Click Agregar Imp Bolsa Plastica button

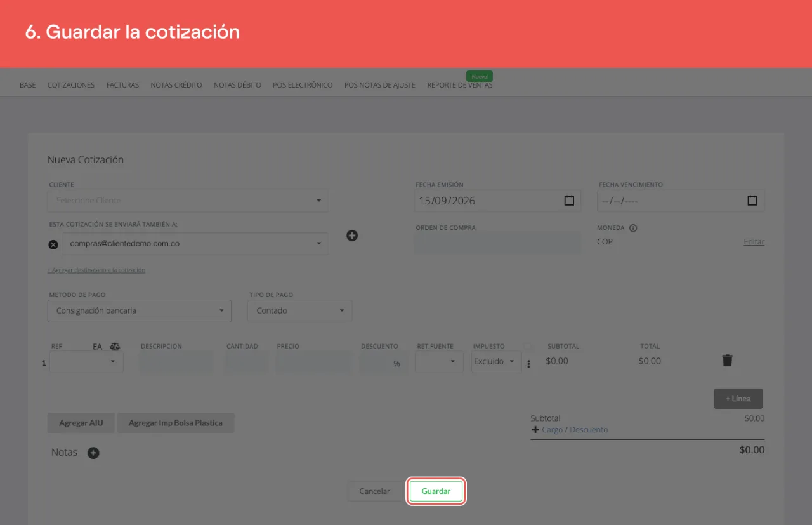176,423
